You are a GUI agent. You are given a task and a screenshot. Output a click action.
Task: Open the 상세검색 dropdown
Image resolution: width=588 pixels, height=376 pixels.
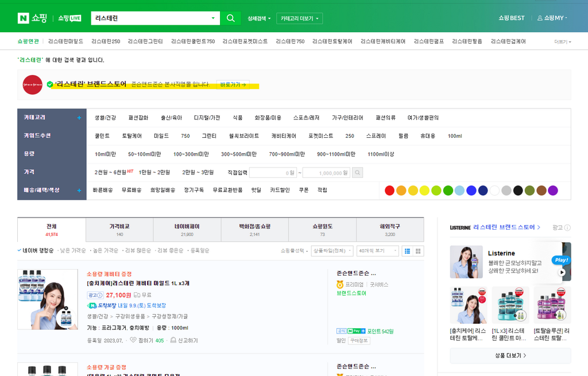[259, 18]
